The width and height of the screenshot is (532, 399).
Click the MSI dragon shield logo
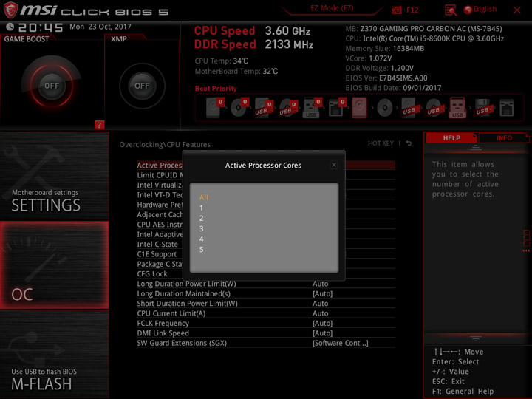[10, 10]
